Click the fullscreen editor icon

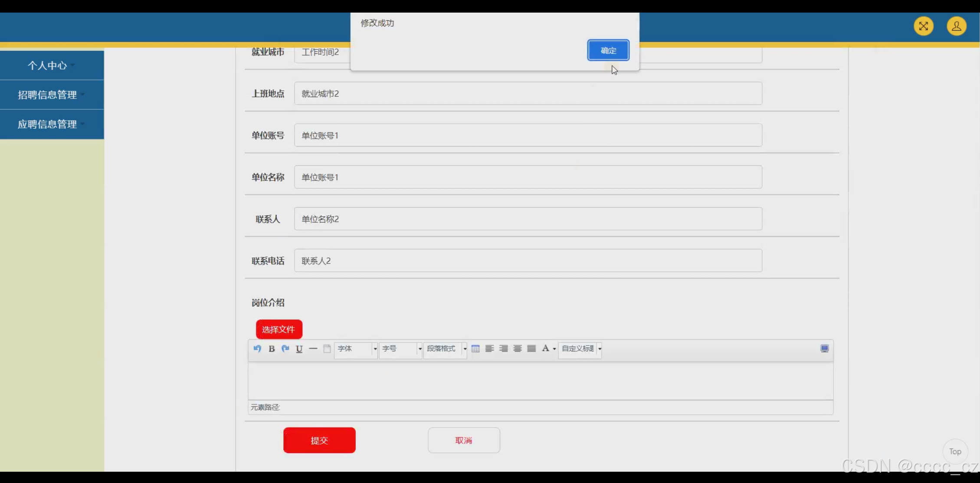(x=824, y=348)
